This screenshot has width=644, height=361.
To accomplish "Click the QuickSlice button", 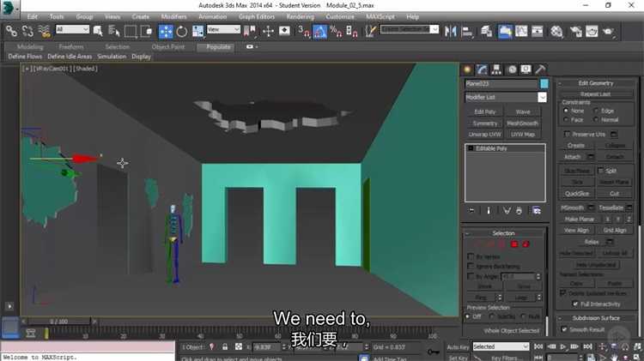I will click(x=577, y=193).
